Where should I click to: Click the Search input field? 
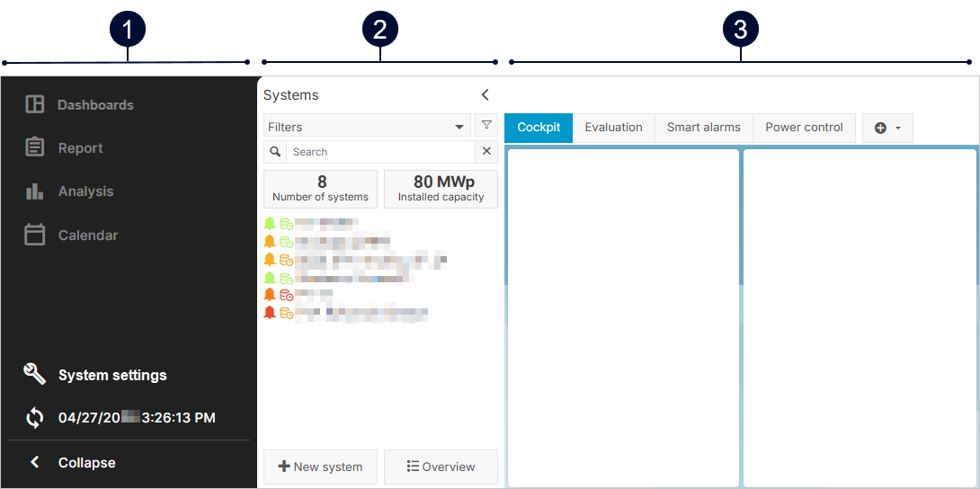pyautogui.click(x=380, y=152)
